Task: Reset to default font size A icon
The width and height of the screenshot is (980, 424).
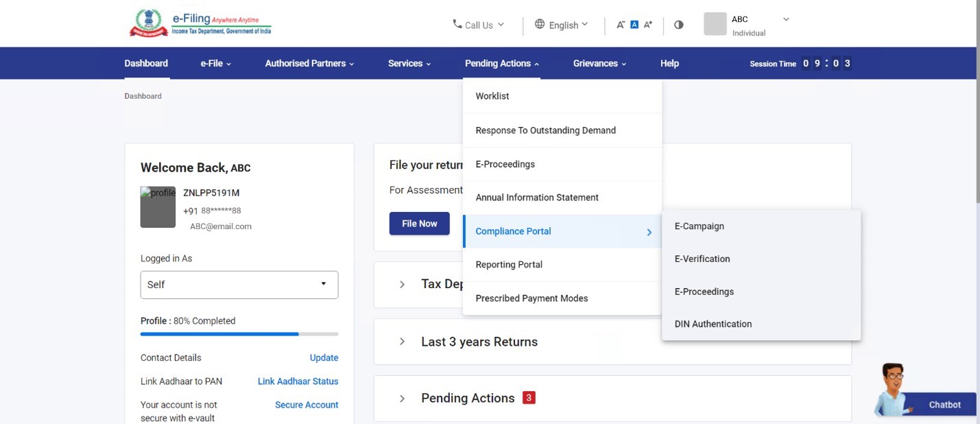Action: (634, 25)
